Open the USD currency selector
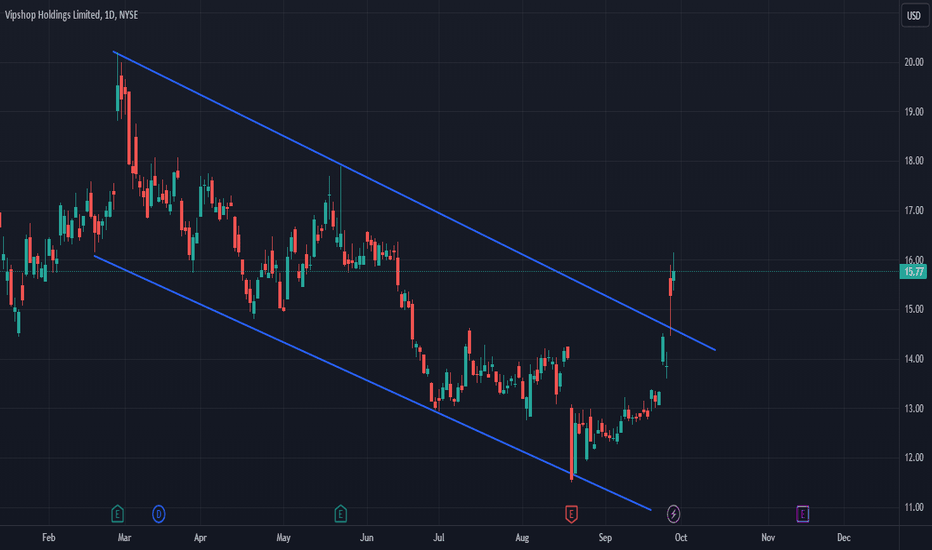The height and width of the screenshot is (550, 932). coord(914,15)
